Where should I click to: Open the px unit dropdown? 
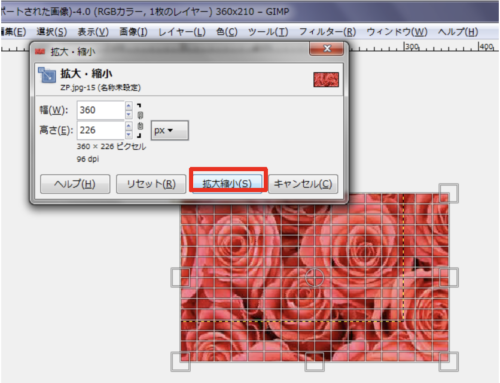[x=170, y=130]
